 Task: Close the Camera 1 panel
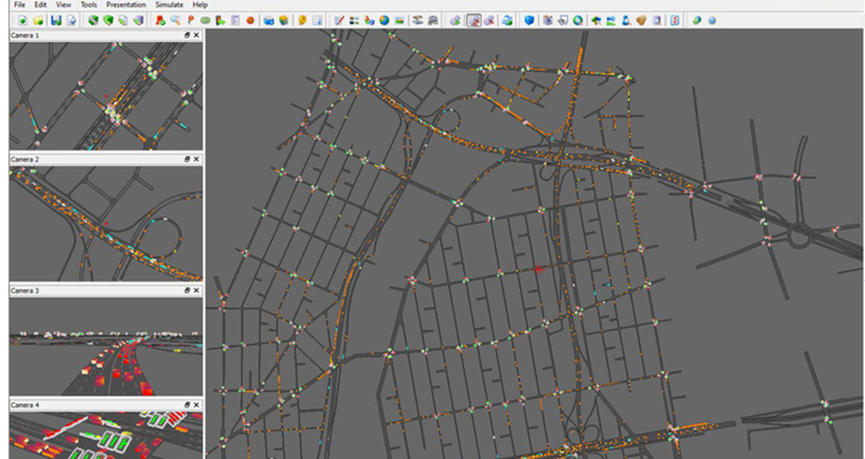pos(196,35)
